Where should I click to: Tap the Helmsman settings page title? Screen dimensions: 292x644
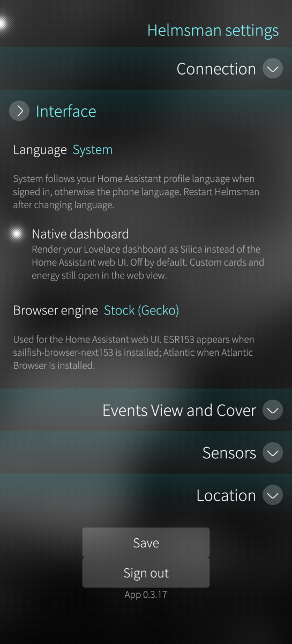[x=213, y=30]
